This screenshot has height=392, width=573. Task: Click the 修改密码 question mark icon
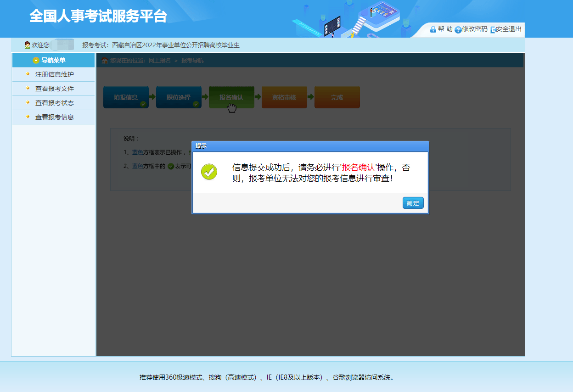[458, 29]
